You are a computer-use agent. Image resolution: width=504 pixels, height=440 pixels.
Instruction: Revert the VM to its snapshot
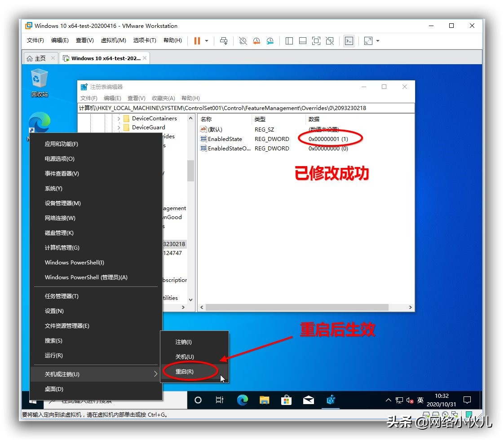(256, 41)
